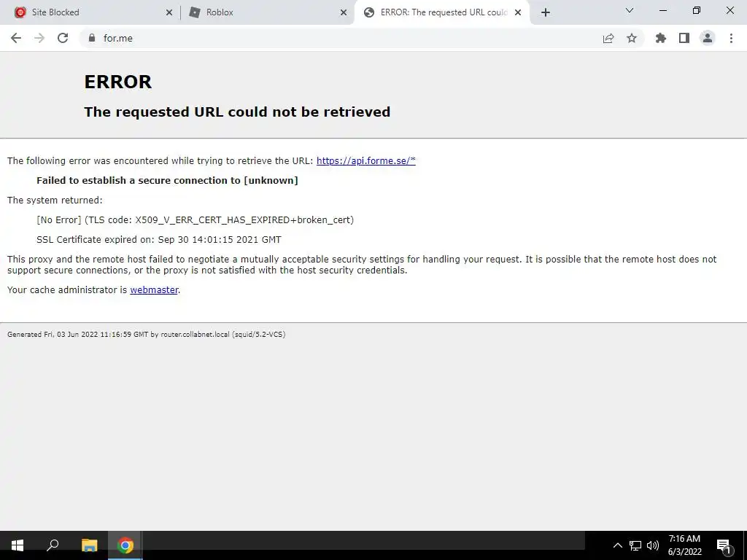Image resolution: width=747 pixels, height=560 pixels.
Task: Open a new tab with plus button
Action: pyautogui.click(x=546, y=12)
